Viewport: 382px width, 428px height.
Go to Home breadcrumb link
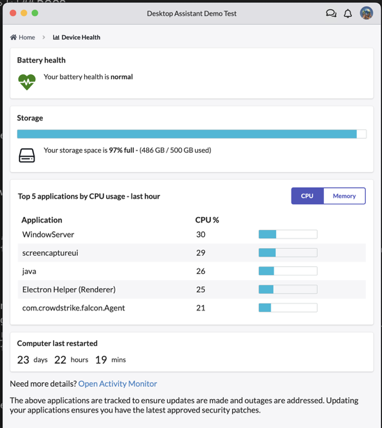point(22,37)
